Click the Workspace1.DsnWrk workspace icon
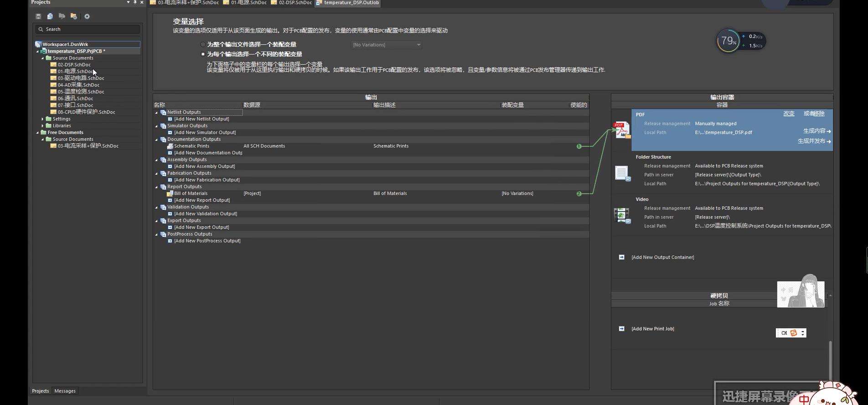This screenshot has height=405, width=868. (x=39, y=44)
